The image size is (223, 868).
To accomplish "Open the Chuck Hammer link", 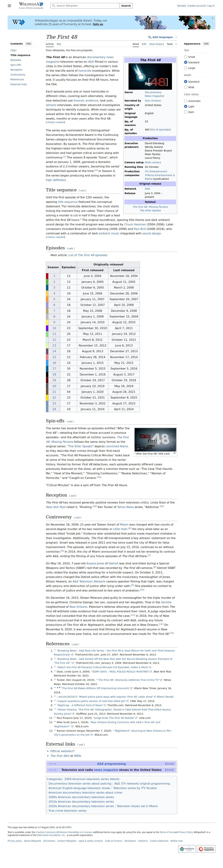I will pyautogui.click(x=135, y=224).
